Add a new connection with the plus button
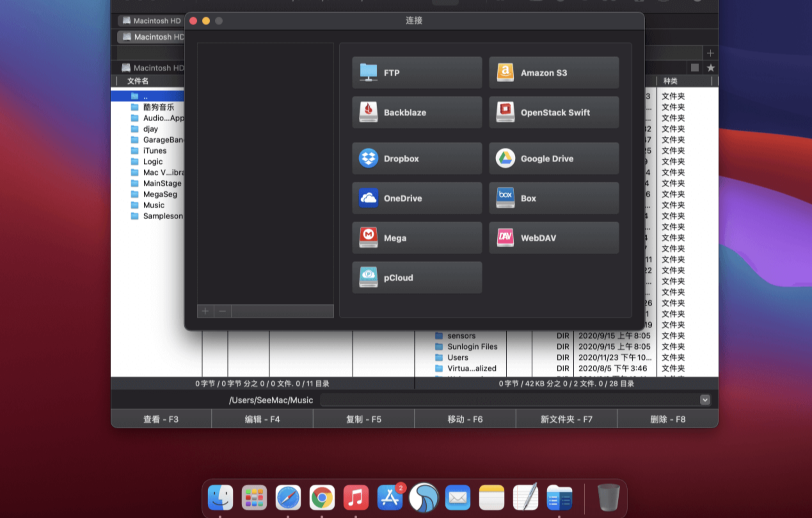This screenshot has width=812, height=518. [x=205, y=311]
